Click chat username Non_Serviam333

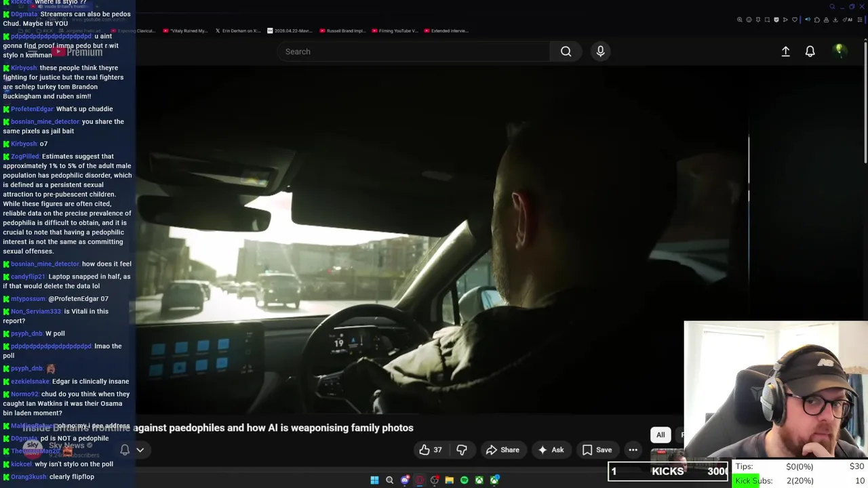coord(36,311)
